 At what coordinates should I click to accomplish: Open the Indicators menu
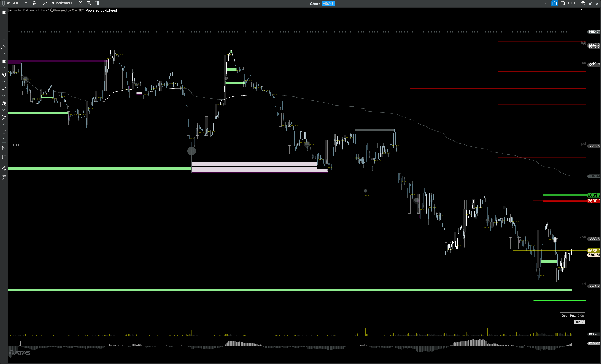pos(61,3)
